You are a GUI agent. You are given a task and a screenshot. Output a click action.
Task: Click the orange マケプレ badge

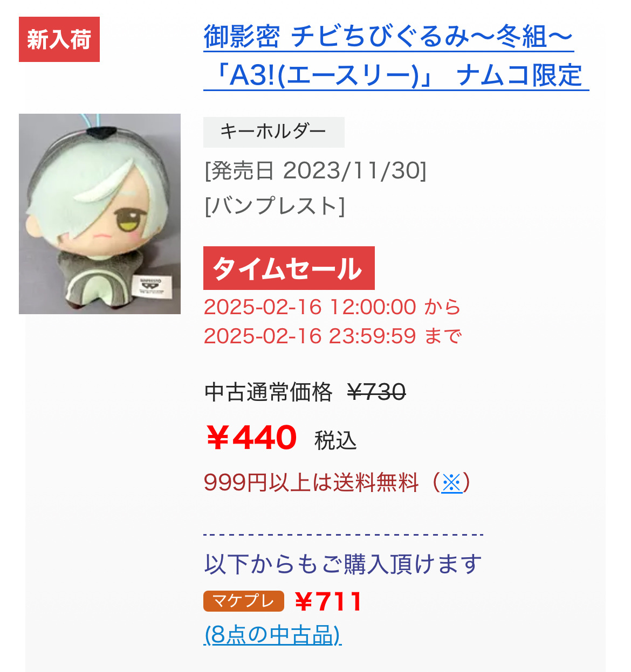pyautogui.click(x=243, y=601)
